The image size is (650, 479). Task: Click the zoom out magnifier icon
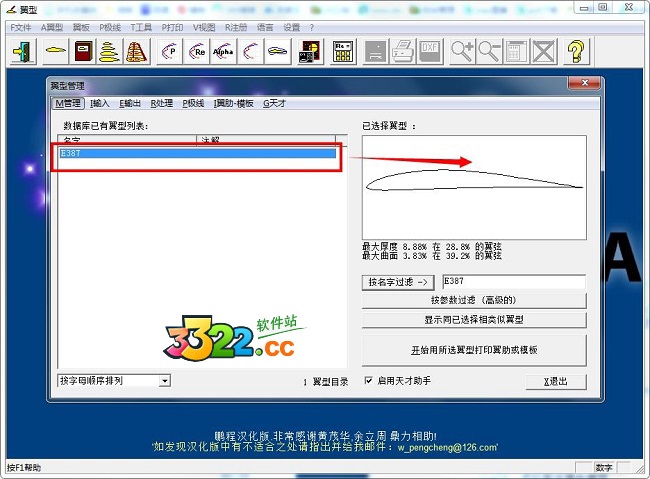pyautogui.click(x=489, y=51)
